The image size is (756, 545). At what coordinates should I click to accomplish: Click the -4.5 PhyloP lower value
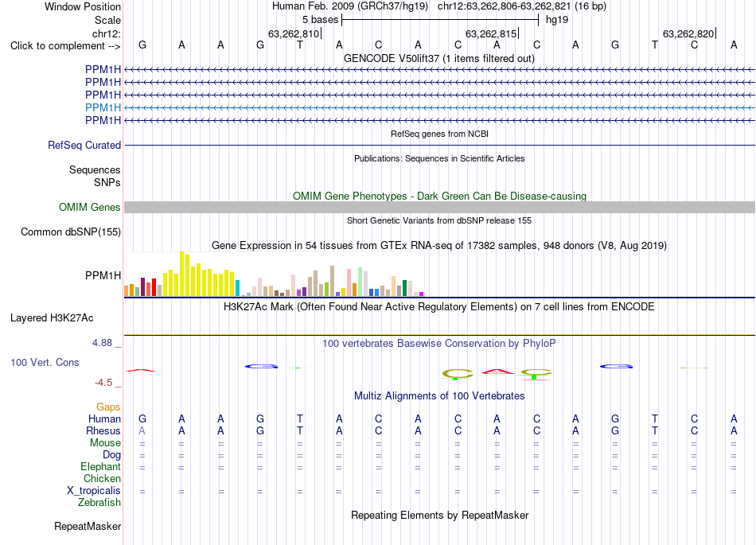(103, 383)
